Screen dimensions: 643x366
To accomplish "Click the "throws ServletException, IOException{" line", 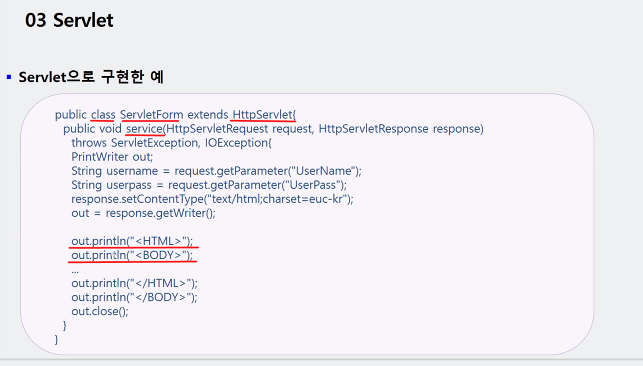I will pos(171,143).
